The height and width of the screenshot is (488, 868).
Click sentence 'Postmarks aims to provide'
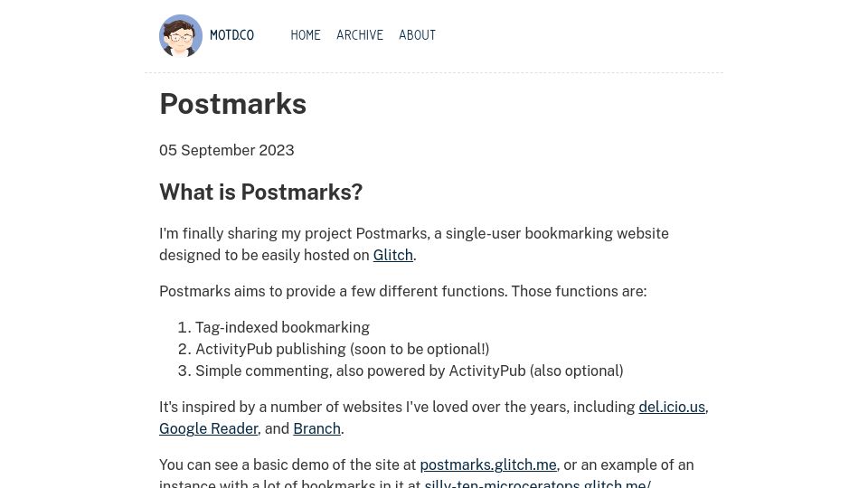403,292
